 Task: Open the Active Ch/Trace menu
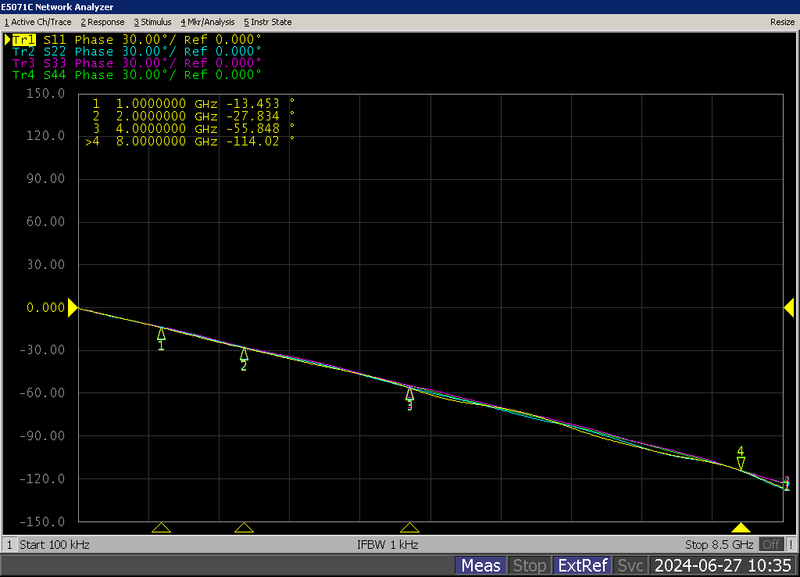click(x=38, y=21)
